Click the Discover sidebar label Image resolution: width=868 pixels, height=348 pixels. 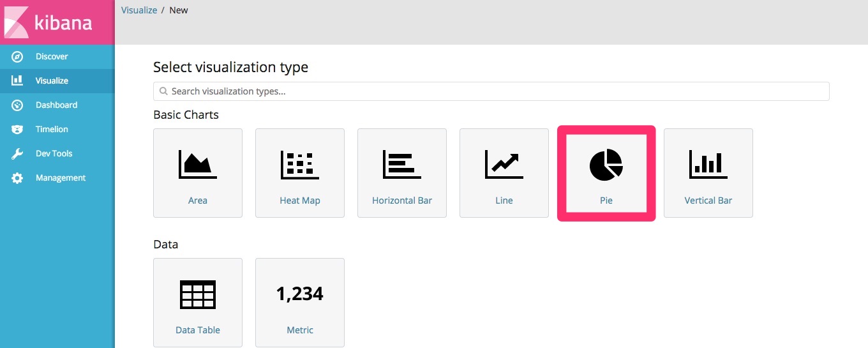tap(52, 57)
